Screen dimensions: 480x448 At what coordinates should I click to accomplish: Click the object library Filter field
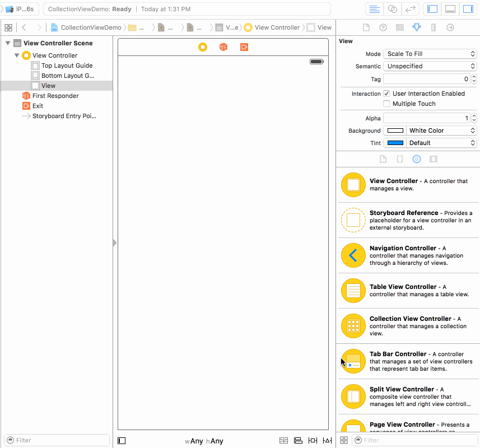[415, 440]
